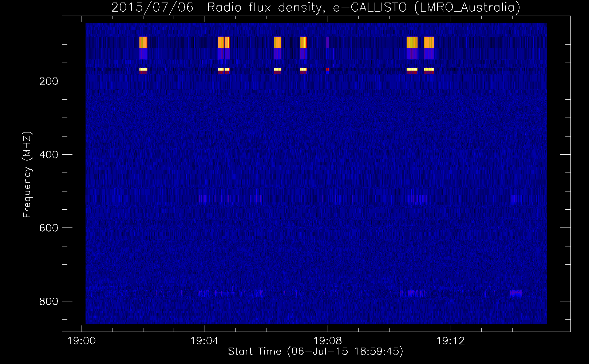Click the 'Start Time (06-Jul-15 18:59:45)' label

pos(316,351)
